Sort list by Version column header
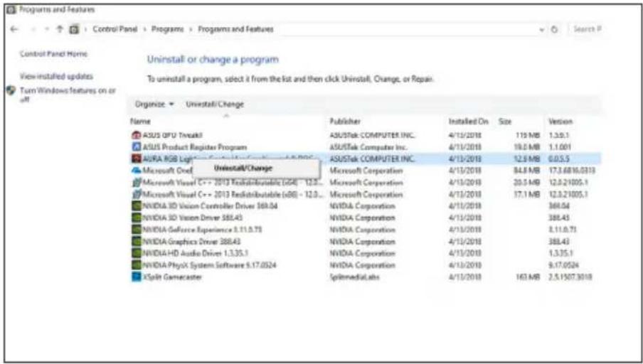Screen dimensions: 643x364 pyautogui.click(x=560, y=122)
